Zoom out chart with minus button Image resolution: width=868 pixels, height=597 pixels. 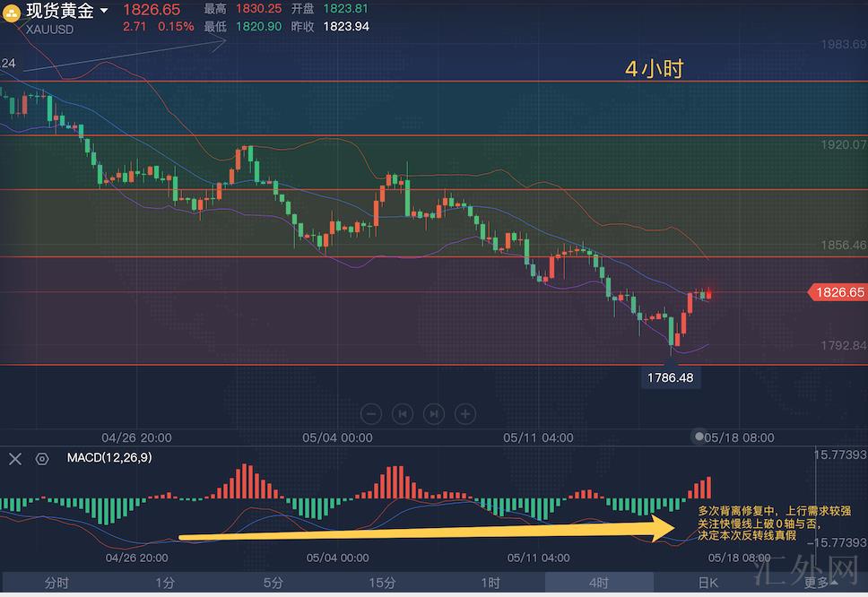[372, 413]
